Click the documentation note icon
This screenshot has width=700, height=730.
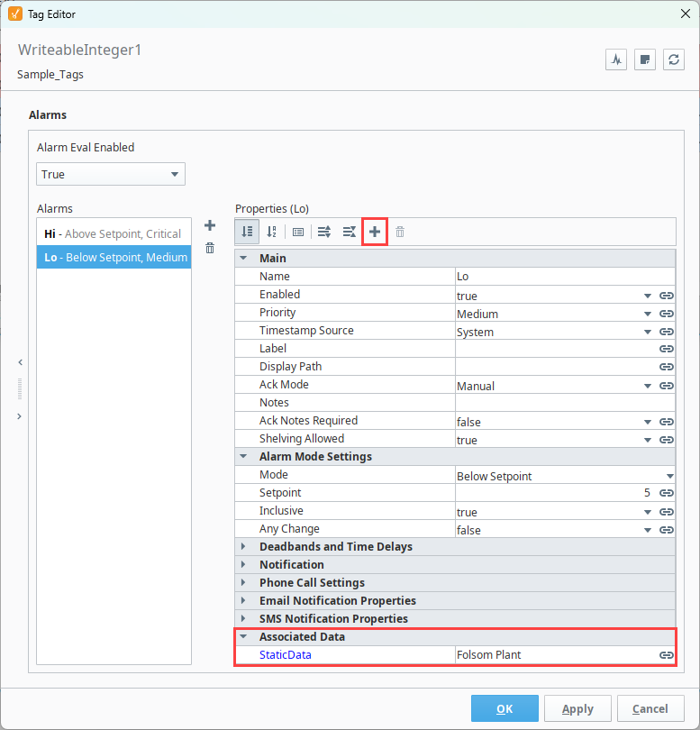click(x=645, y=59)
